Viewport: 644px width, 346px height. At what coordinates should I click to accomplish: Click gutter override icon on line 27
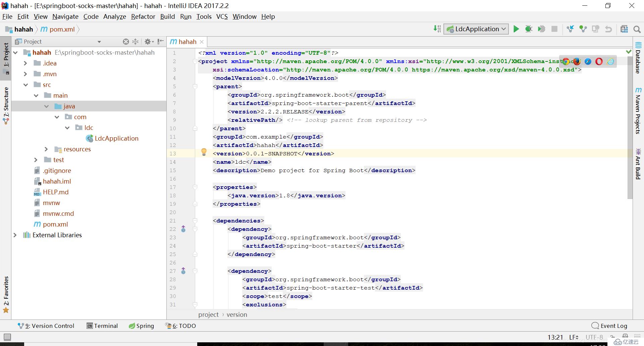[183, 271]
